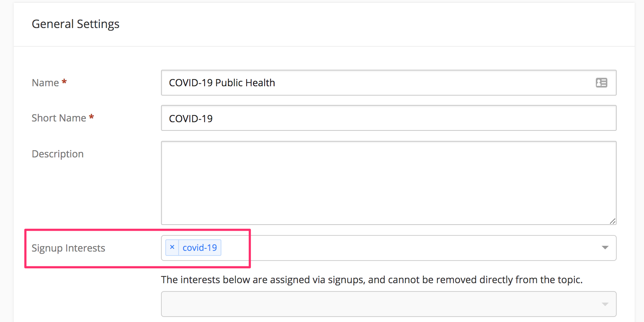The height and width of the screenshot is (322, 644).
Task: Click the Name field label
Action: [45, 82]
